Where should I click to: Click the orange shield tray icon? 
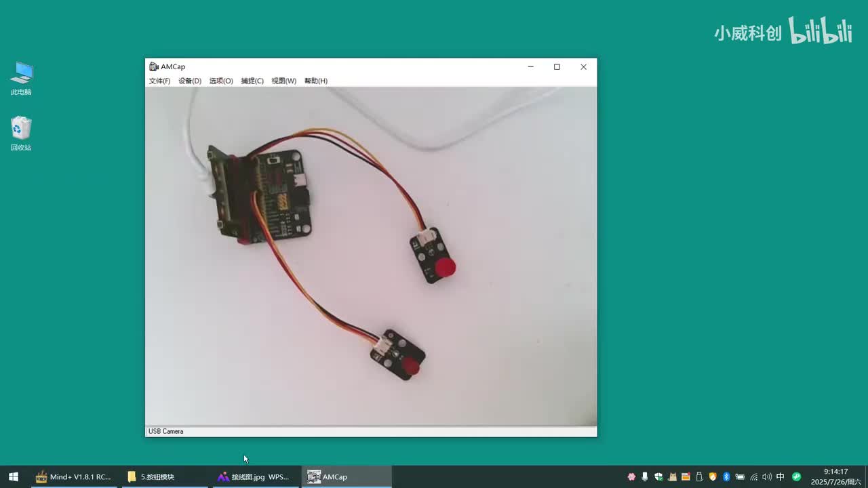[x=713, y=477]
